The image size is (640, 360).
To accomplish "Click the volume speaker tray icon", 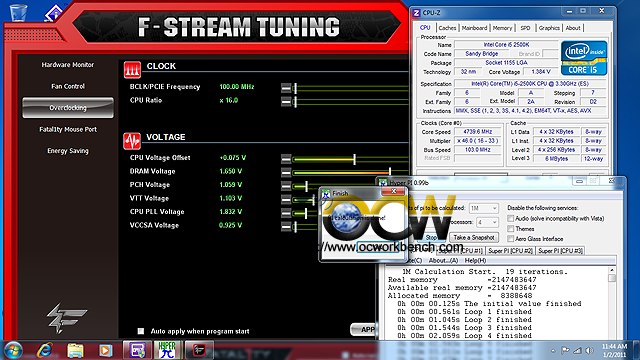I will click(x=589, y=350).
